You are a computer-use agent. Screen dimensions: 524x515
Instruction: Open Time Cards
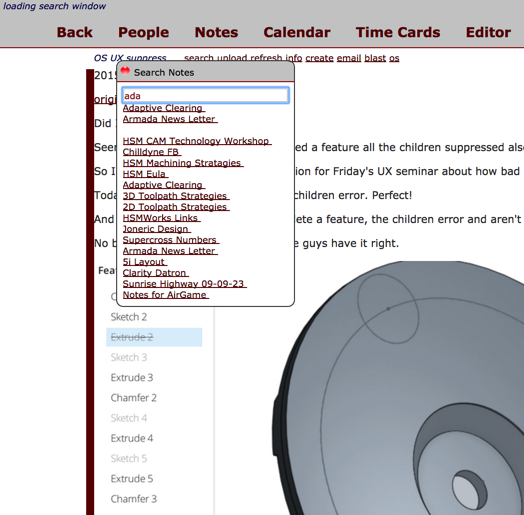point(398,32)
